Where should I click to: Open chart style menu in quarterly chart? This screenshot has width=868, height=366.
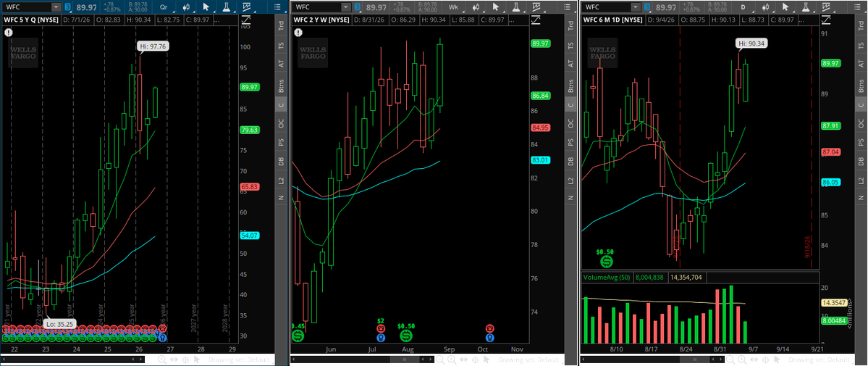[x=186, y=7]
